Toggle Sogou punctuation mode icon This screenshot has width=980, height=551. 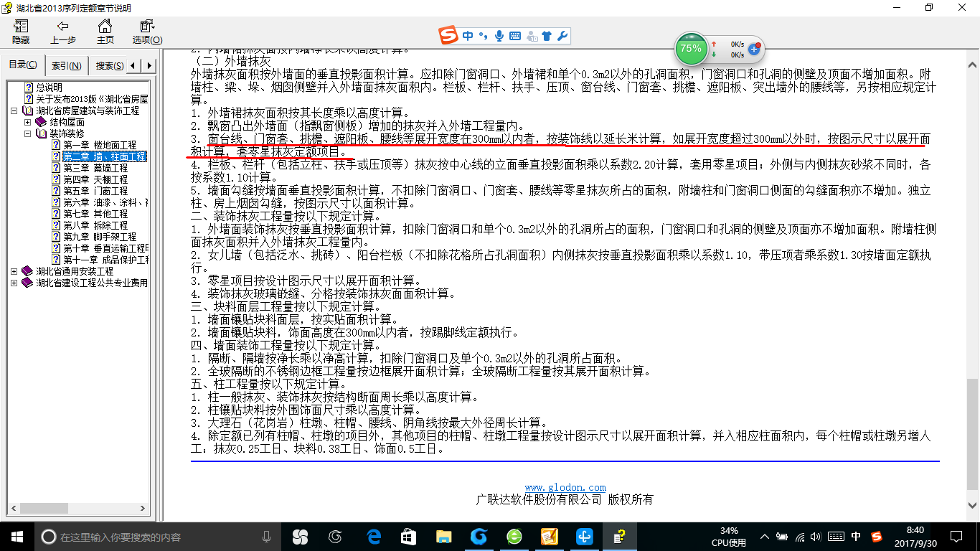coord(483,36)
